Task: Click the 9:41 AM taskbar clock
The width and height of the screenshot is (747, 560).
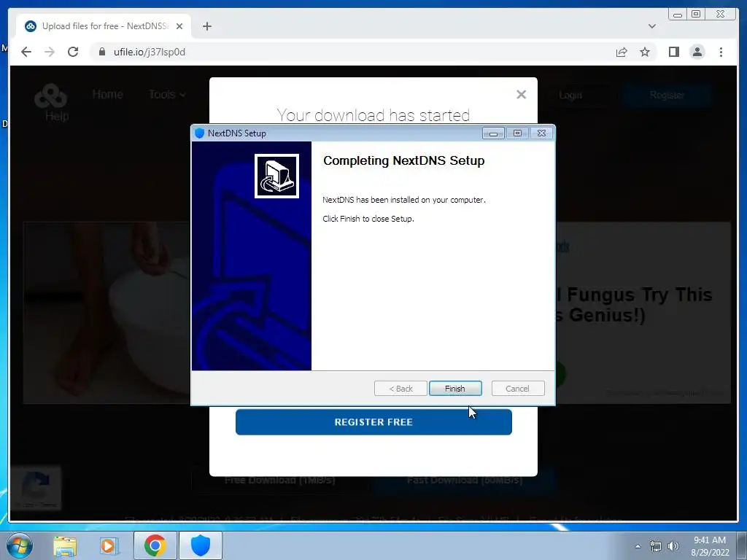Action: pyautogui.click(x=710, y=546)
